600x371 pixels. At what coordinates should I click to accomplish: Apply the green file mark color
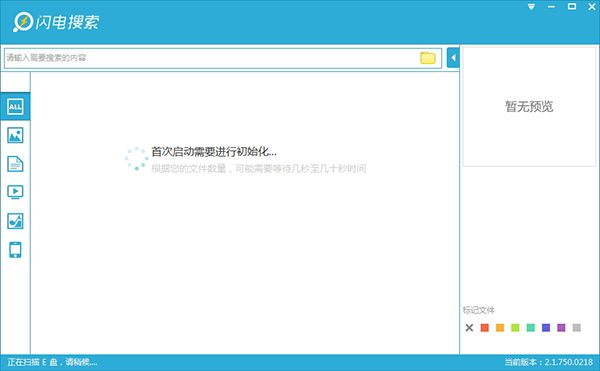click(515, 328)
